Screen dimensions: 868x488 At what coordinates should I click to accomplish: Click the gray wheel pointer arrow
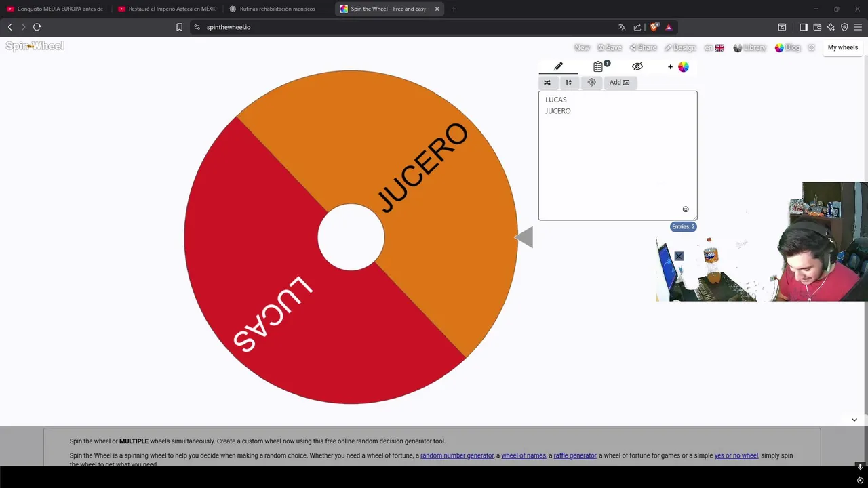point(524,237)
